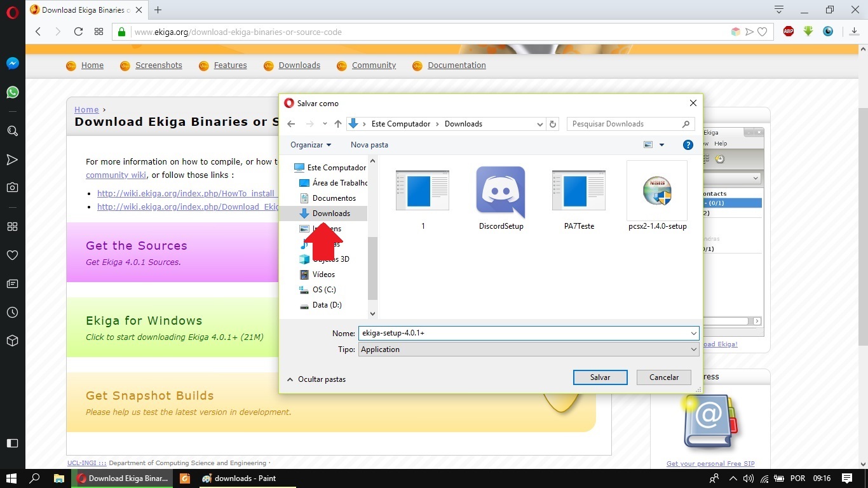Select OS (C:) drive in the tree

(x=323, y=290)
